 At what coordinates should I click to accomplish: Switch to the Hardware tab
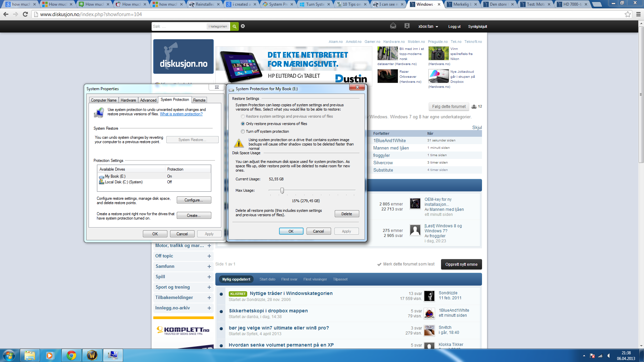pos(128,100)
